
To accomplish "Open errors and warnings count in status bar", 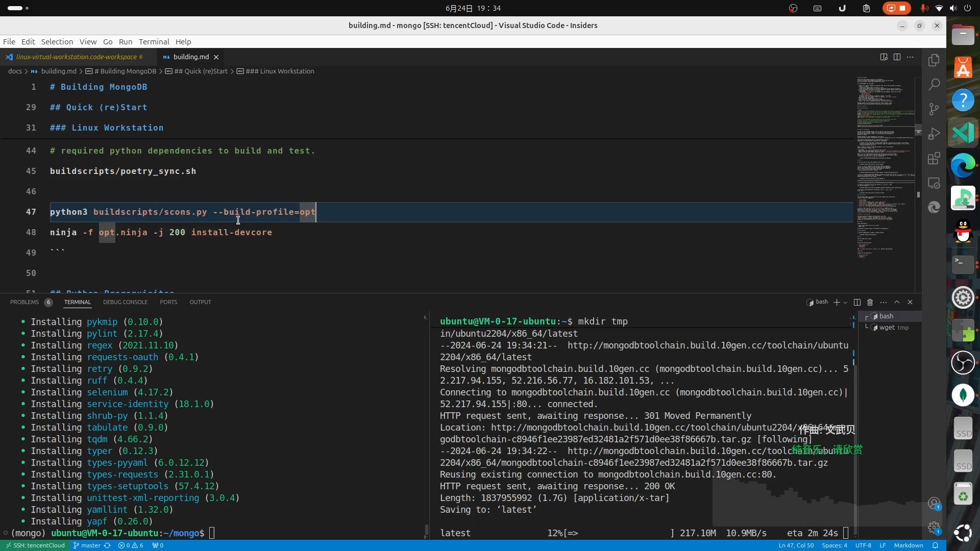I will [131, 545].
